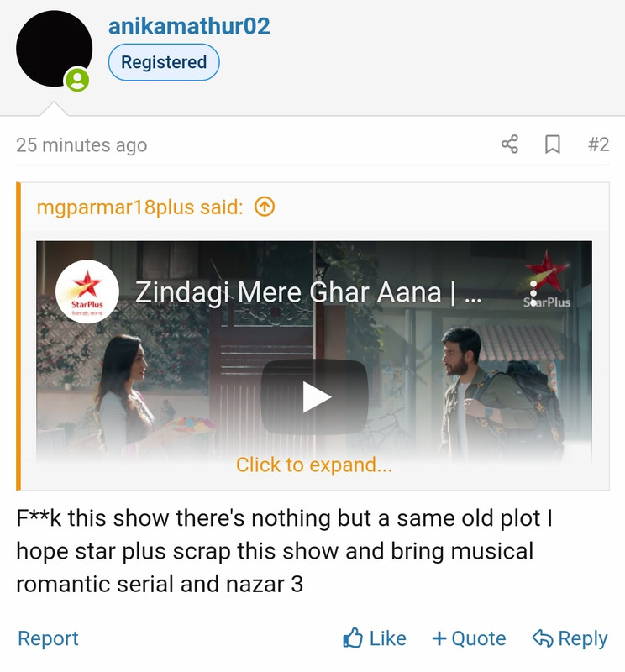
Task: Click the 25 minutes ago timestamp
Action: 81,144
